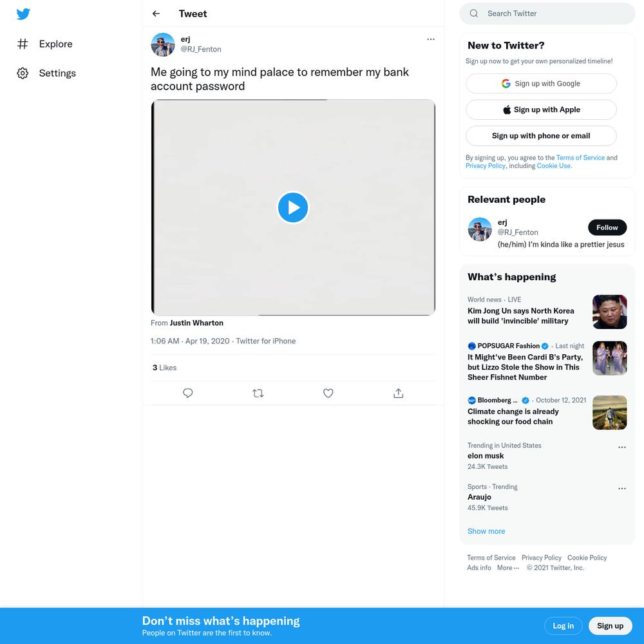Sign up from the bottom banner
The height and width of the screenshot is (644, 644).
pos(610,626)
